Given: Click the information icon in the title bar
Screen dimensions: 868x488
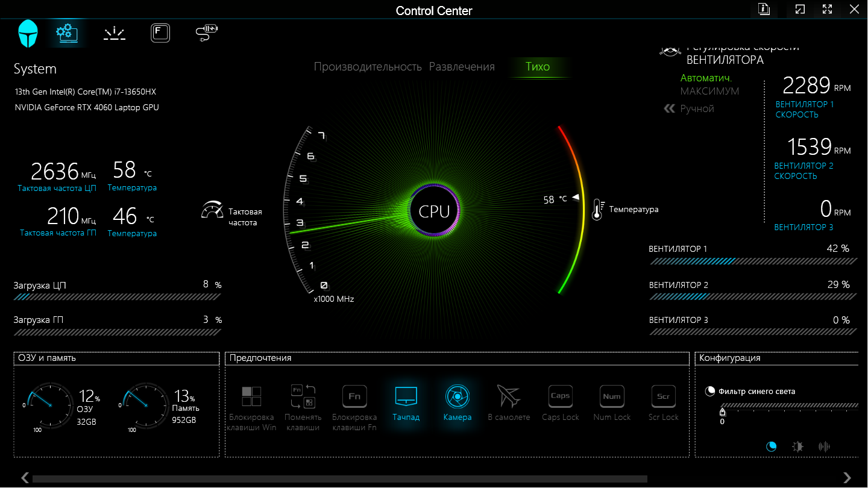Looking at the screenshot, I should click(x=764, y=9).
